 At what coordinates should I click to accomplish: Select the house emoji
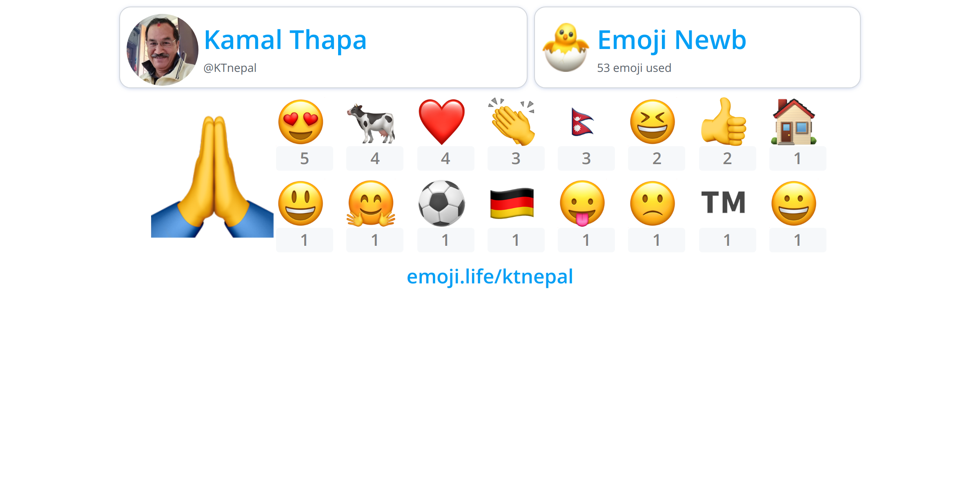pyautogui.click(x=794, y=122)
